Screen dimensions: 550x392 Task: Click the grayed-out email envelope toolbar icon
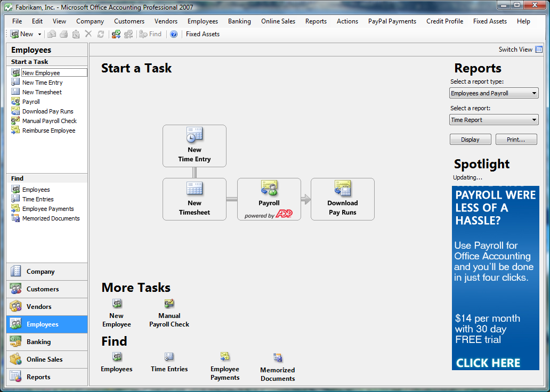[x=52, y=34]
